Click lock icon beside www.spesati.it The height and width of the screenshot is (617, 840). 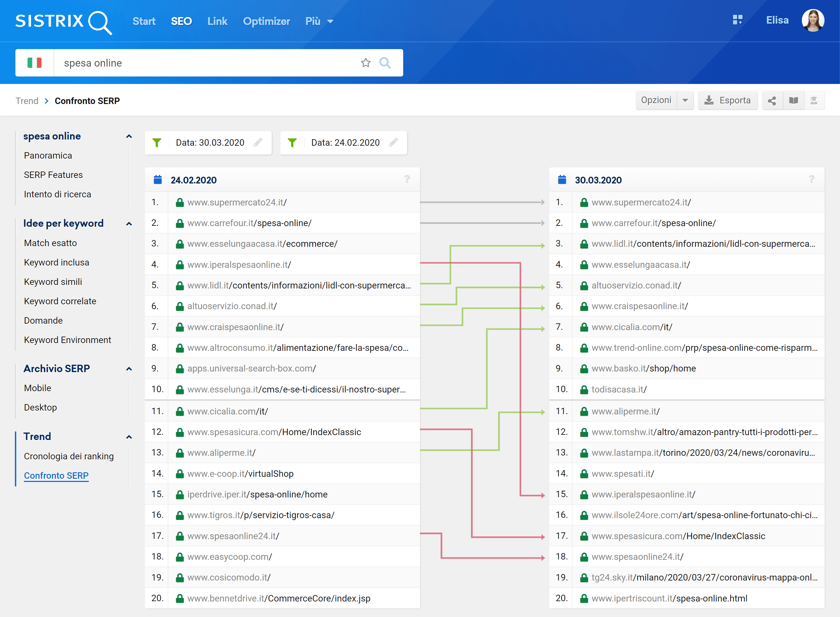584,474
